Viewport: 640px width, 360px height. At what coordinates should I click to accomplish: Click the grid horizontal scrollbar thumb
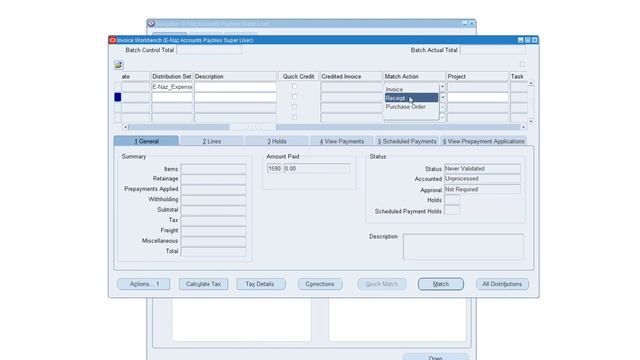tap(252, 127)
